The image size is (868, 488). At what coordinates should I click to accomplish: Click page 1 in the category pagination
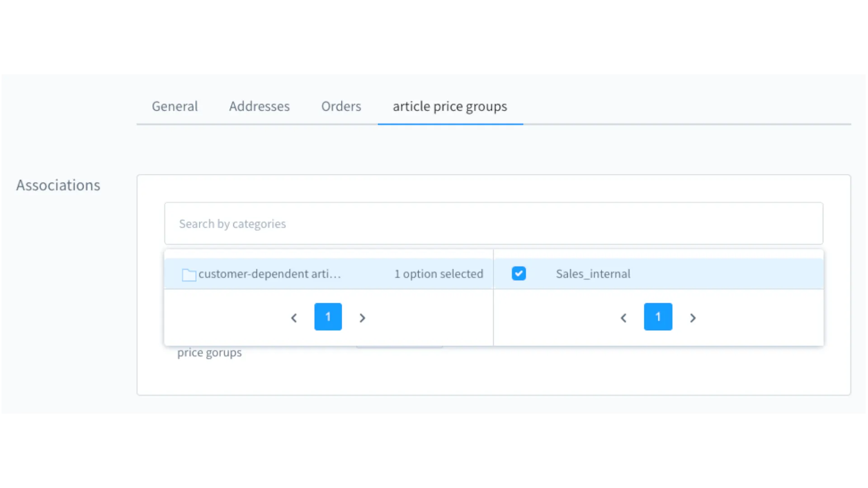(x=328, y=317)
